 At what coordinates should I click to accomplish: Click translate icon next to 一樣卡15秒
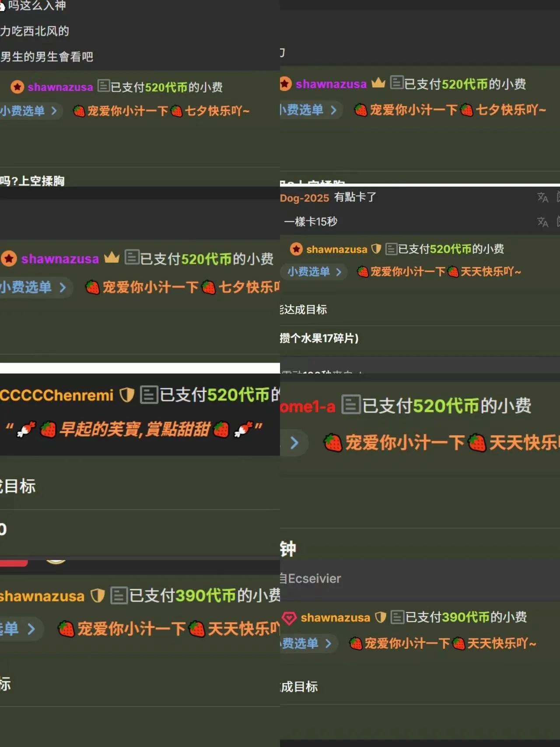(x=542, y=222)
